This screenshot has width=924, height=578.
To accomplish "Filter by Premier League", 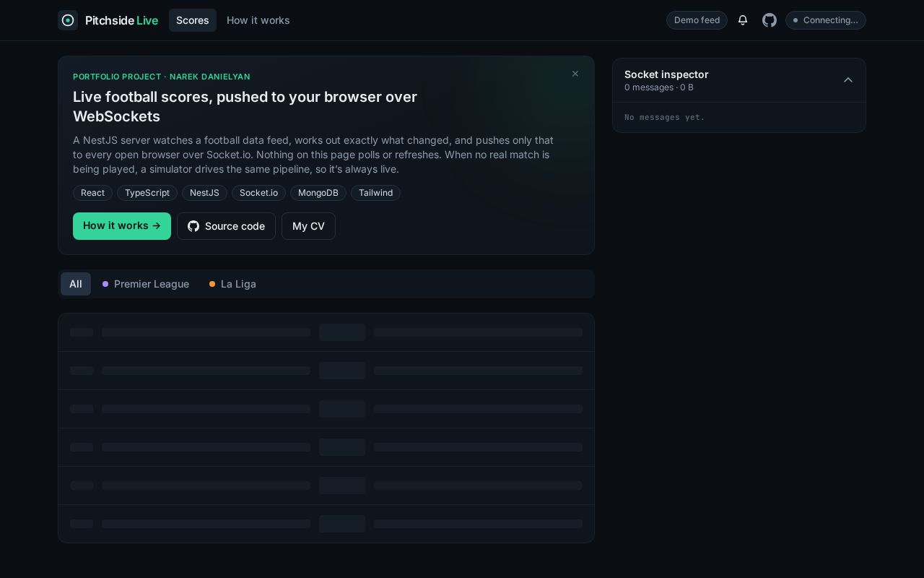I will pyautogui.click(x=146, y=284).
